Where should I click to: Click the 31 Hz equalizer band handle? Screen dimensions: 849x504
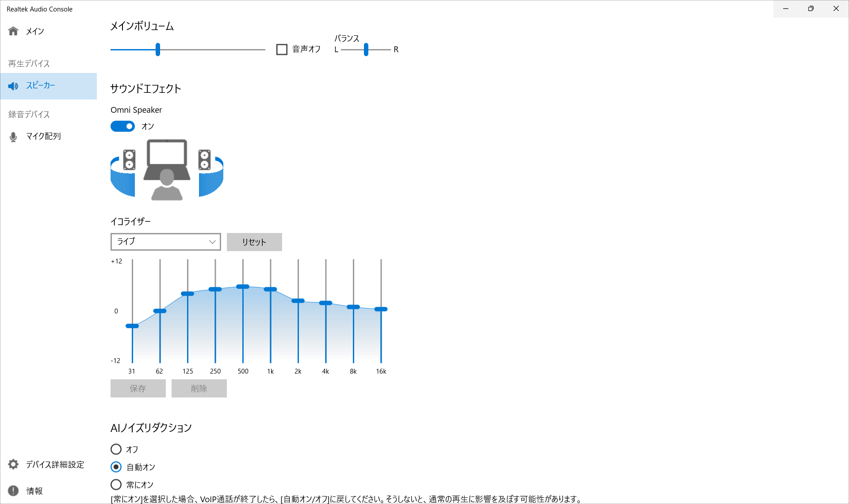(132, 326)
